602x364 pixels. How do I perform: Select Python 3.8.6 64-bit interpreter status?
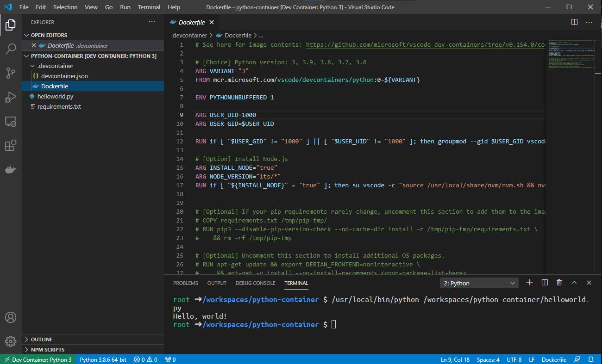(103, 359)
